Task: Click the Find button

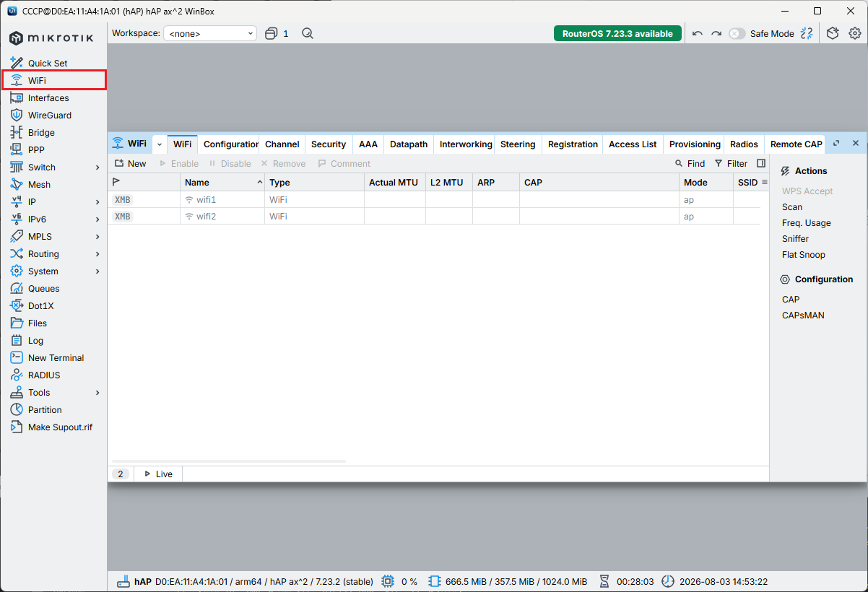Action: pyautogui.click(x=690, y=163)
